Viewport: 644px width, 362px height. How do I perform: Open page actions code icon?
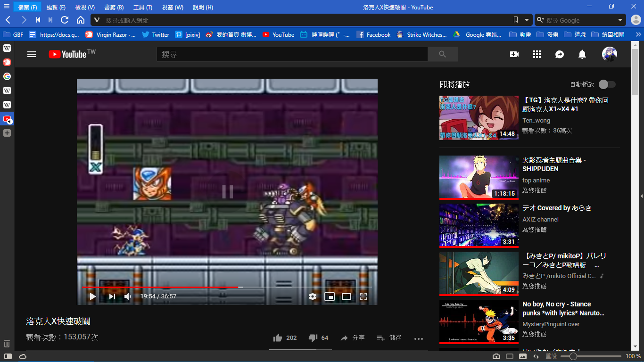pos(536,356)
